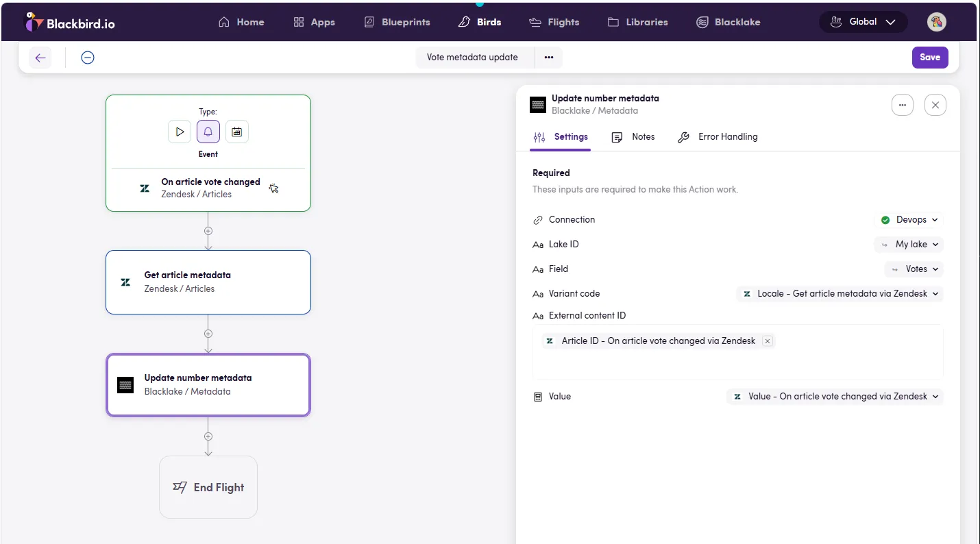
Task: Add step after Get article metadata
Action: click(208, 334)
